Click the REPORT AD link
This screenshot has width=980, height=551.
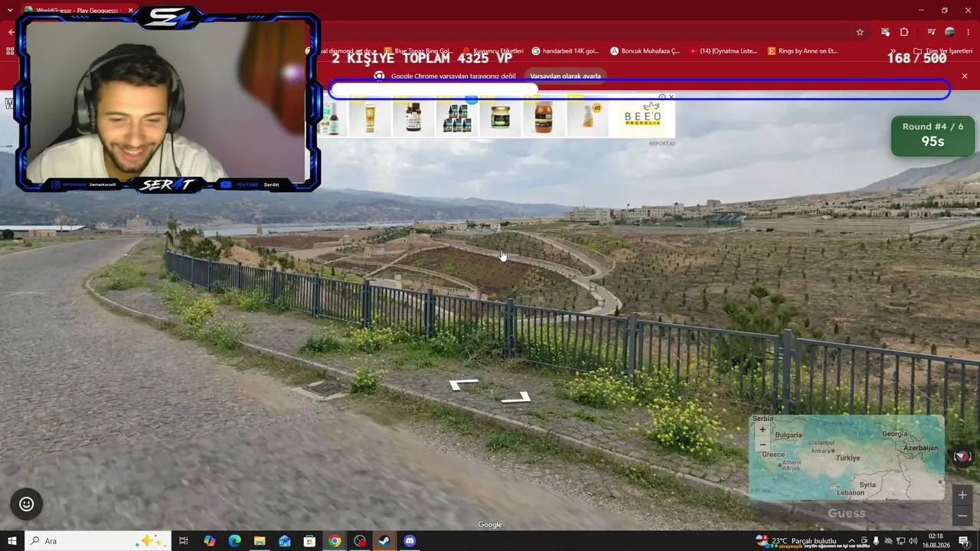(x=662, y=144)
